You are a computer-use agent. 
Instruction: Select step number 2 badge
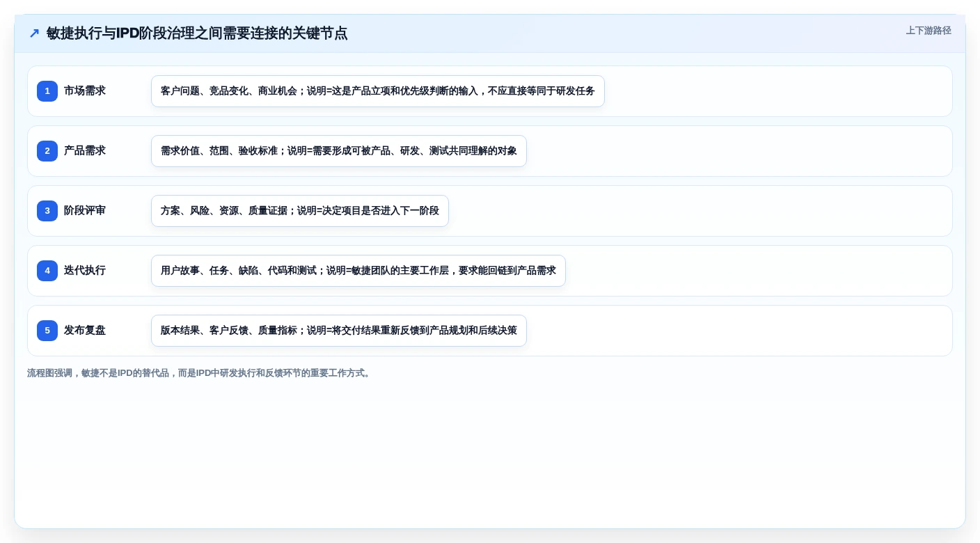[x=47, y=151]
